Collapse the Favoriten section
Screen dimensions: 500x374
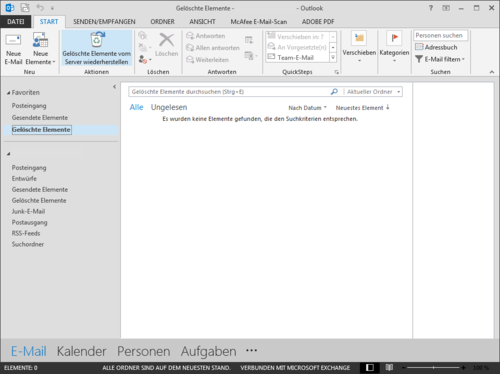coord(9,93)
